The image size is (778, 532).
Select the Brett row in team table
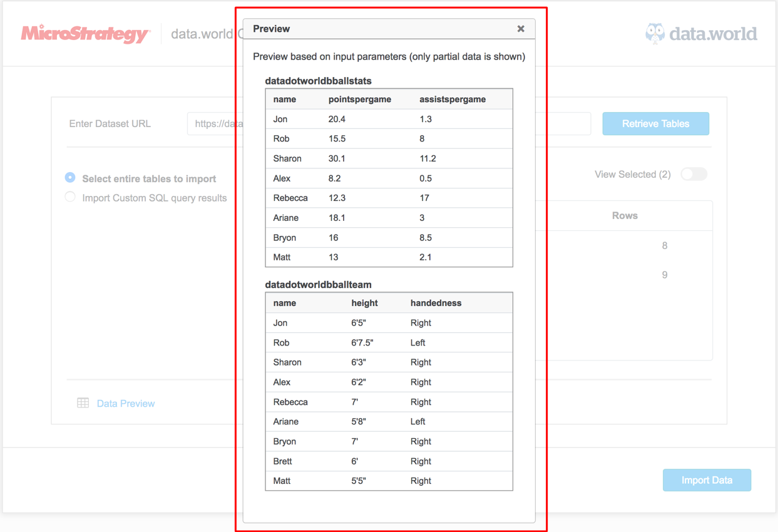(x=283, y=461)
